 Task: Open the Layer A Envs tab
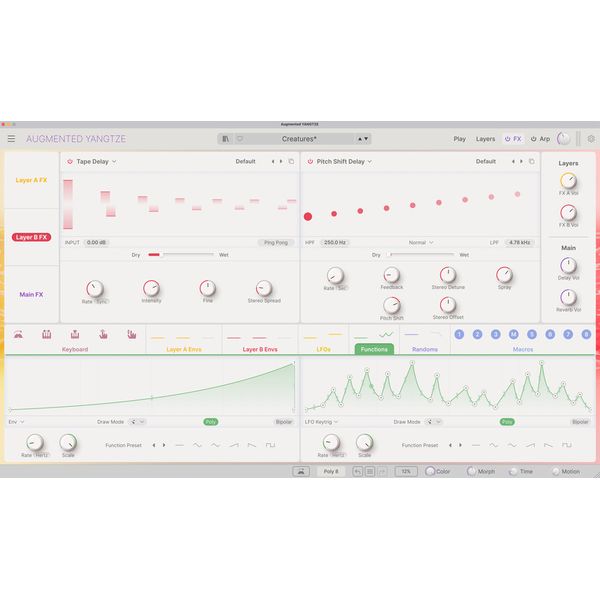[x=184, y=349]
